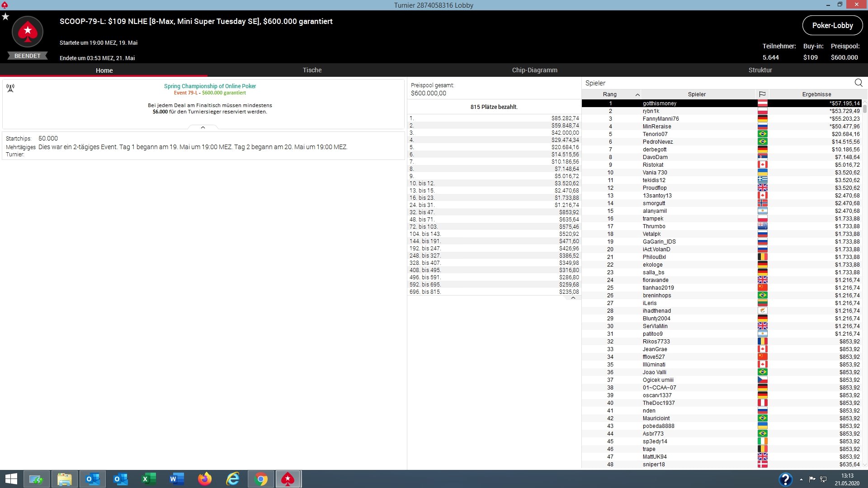Select player gotthismoney in the ranking list
This screenshot has width=868, height=488.
click(660, 103)
